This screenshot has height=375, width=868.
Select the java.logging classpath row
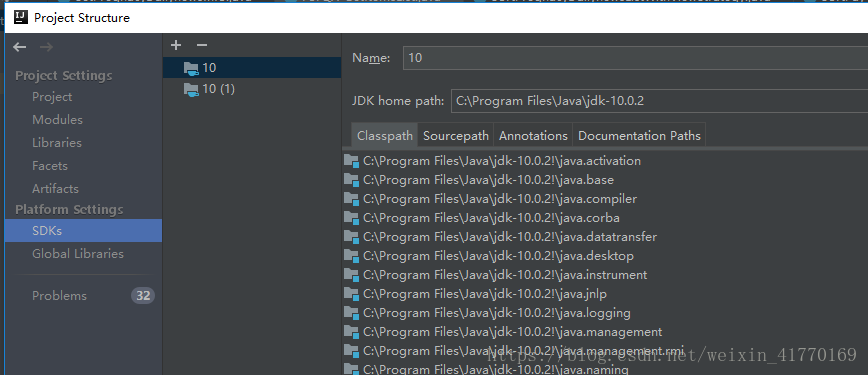tap(605, 313)
